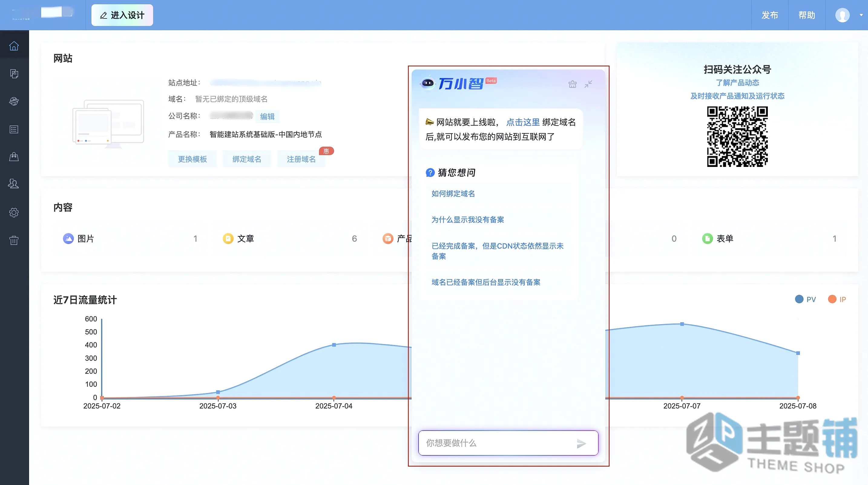Send the message with the arrow icon
Screen dimensions: 868x485
pyautogui.click(x=581, y=443)
